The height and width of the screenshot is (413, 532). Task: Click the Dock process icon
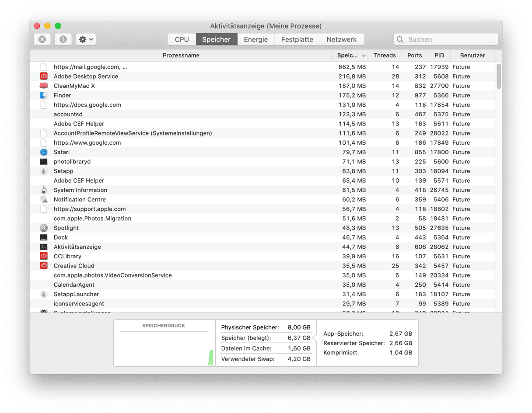tap(44, 237)
